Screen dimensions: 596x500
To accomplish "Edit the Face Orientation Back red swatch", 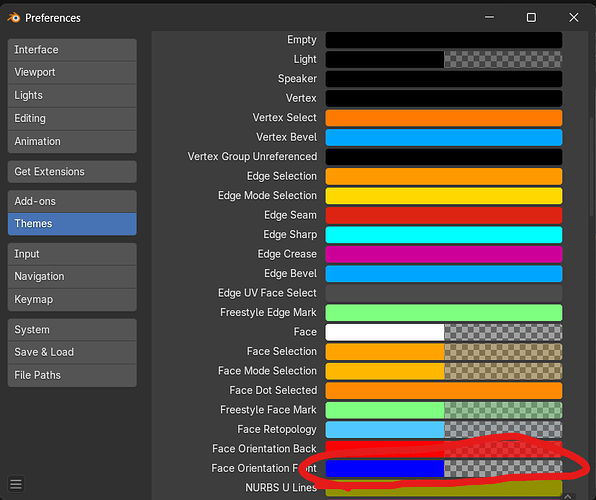I will click(444, 449).
